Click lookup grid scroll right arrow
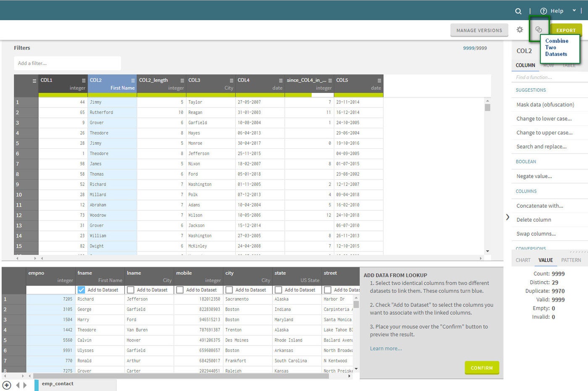This screenshot has height=391, width=588. pos(350,376)
